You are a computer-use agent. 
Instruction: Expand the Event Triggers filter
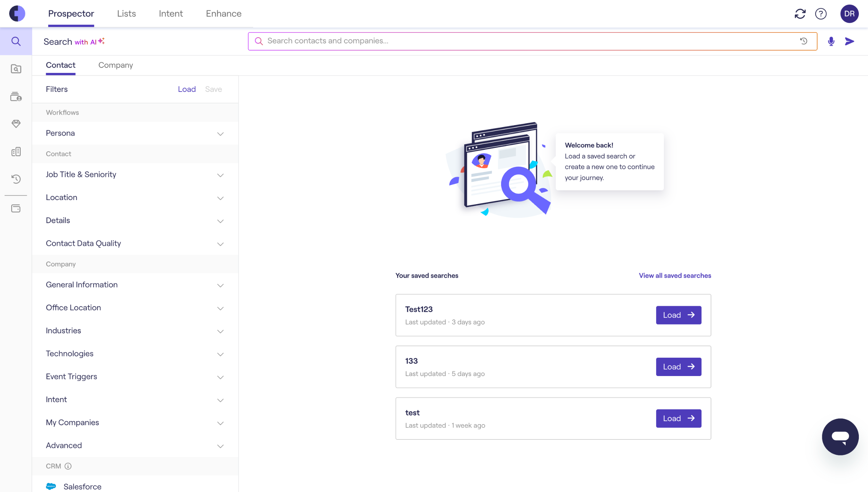135,377
